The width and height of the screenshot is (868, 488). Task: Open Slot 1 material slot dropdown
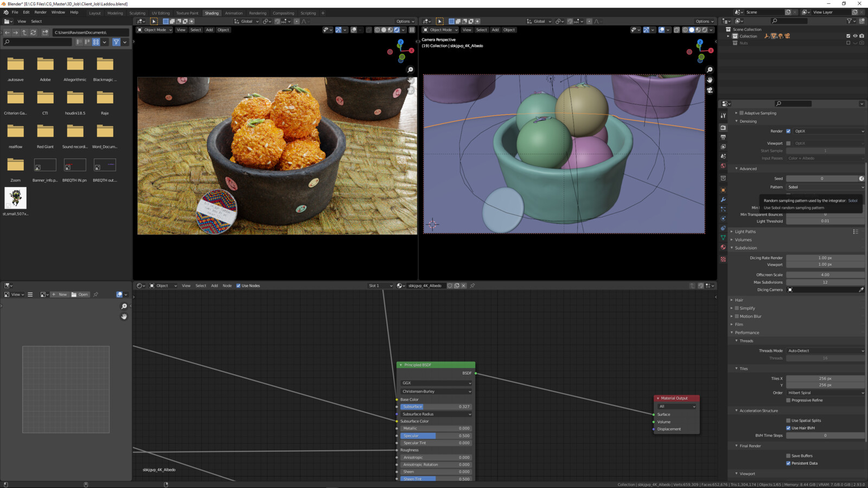coord(380,286)
